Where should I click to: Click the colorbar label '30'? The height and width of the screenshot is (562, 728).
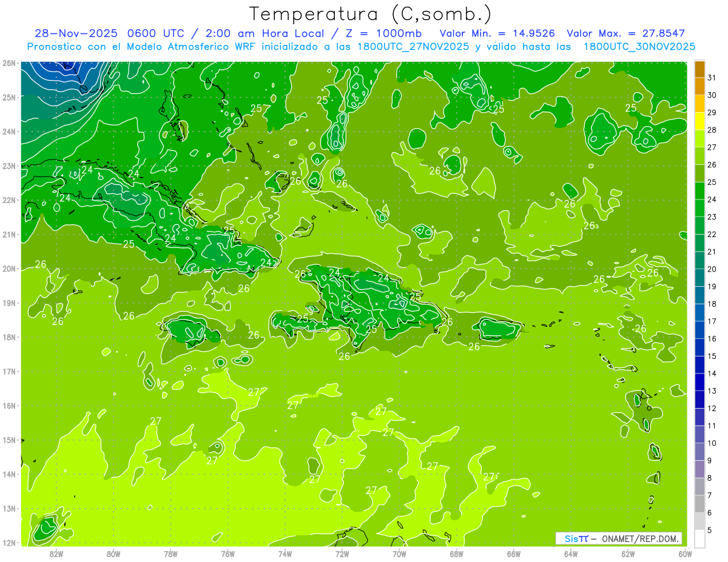[712, 95]
